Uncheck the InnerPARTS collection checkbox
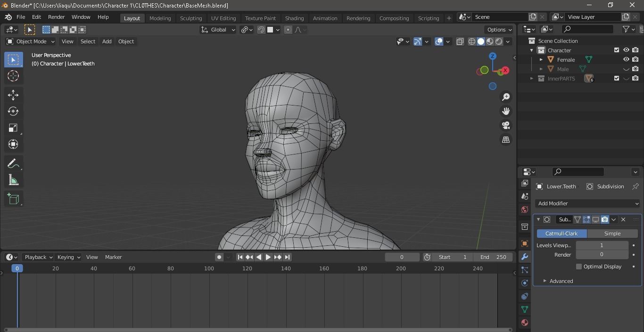Image resolution: width=644 pixels, height=332 pixels. tap(617, 78)
